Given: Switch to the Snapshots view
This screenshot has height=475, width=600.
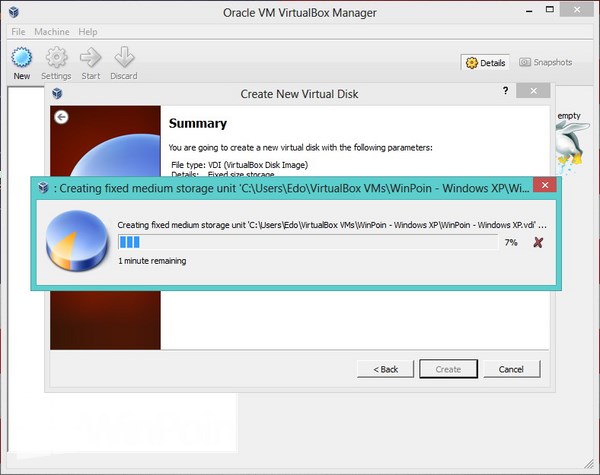Looking at the screenshot, I should [546, 62].
